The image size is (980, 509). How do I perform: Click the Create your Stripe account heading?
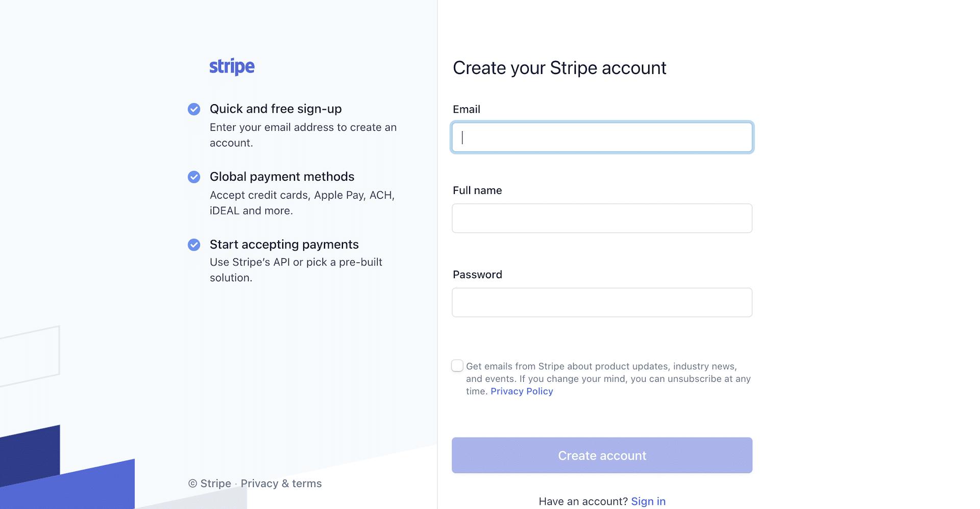[x=559, y=68]
